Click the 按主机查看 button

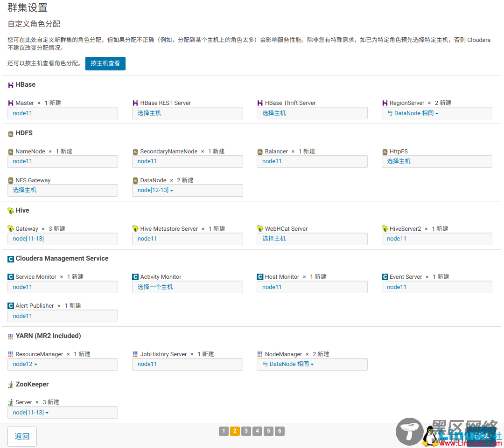pos(105,63)
